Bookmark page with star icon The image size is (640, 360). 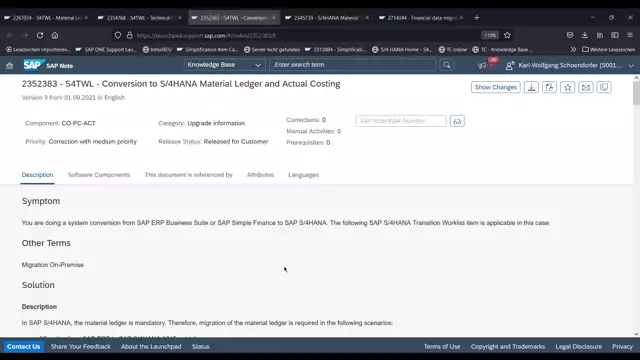[507, 36]
